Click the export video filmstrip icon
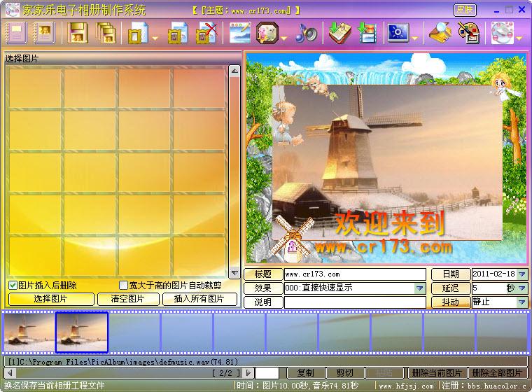The height and width of the screenshot is (392, 532). click(367, 33)
